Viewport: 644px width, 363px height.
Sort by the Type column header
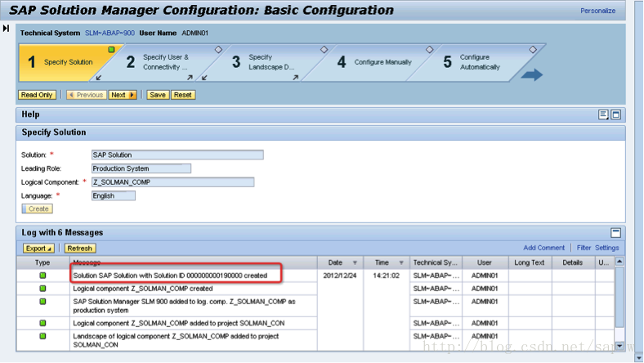pos(42,262)
